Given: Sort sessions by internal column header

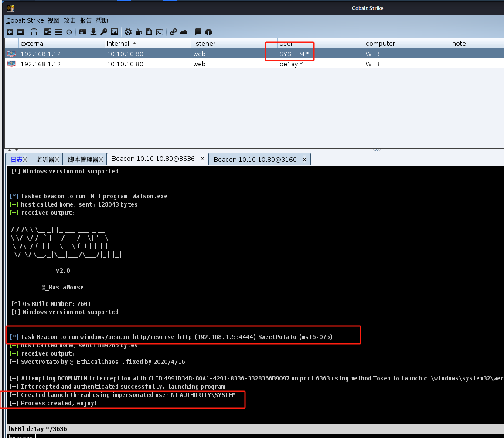Looking at the screenshot, I should [148, 44].
